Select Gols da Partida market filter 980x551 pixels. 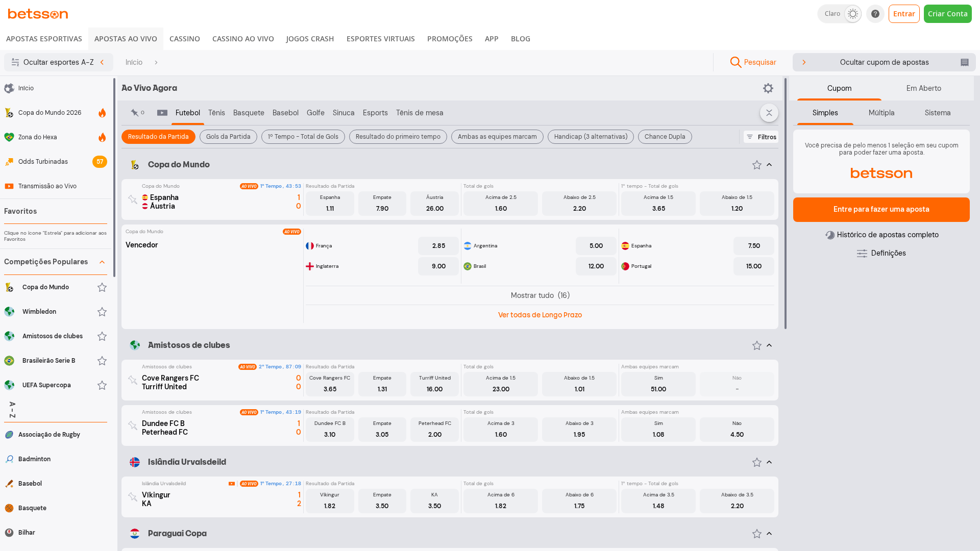click(228, 137)
